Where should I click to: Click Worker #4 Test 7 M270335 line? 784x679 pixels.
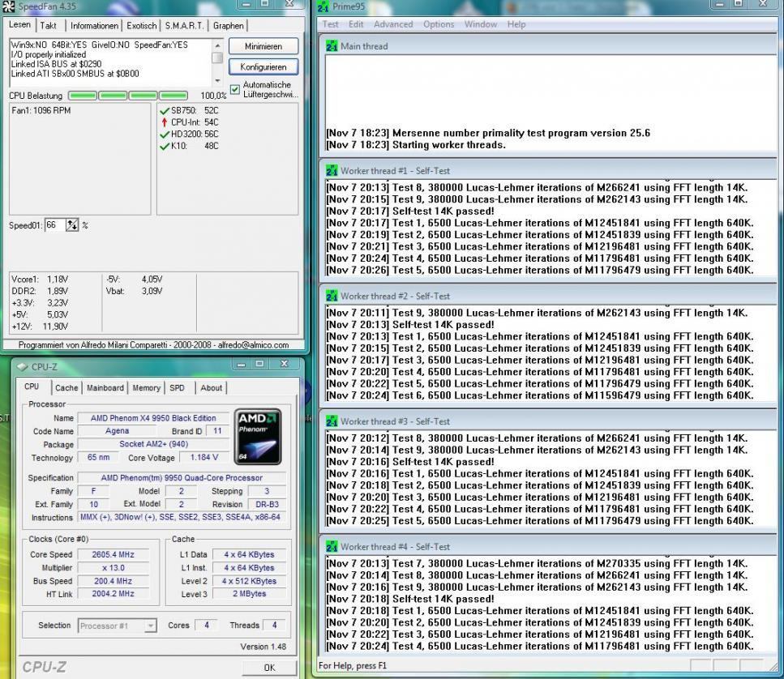click(537, 564)
